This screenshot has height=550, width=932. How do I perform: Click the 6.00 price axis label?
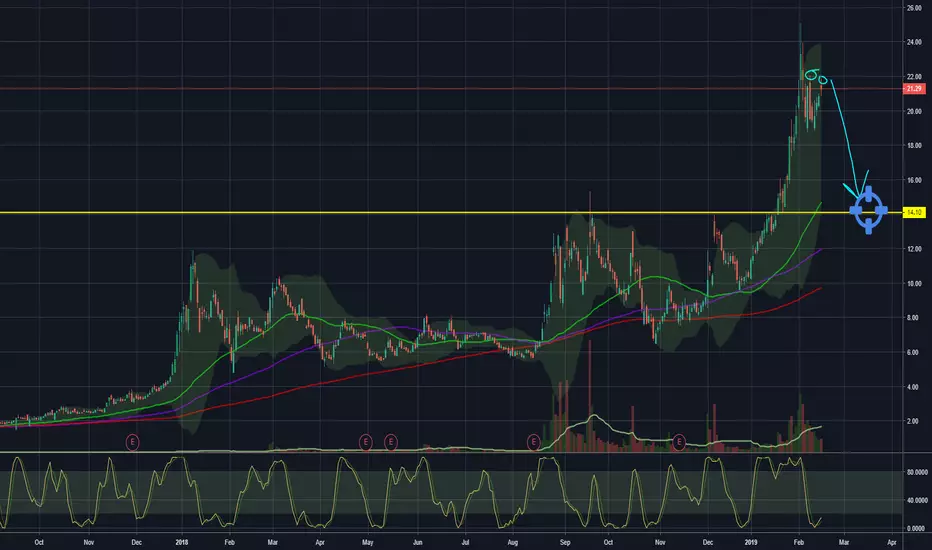pyautogui.click(x=914, y=353)
